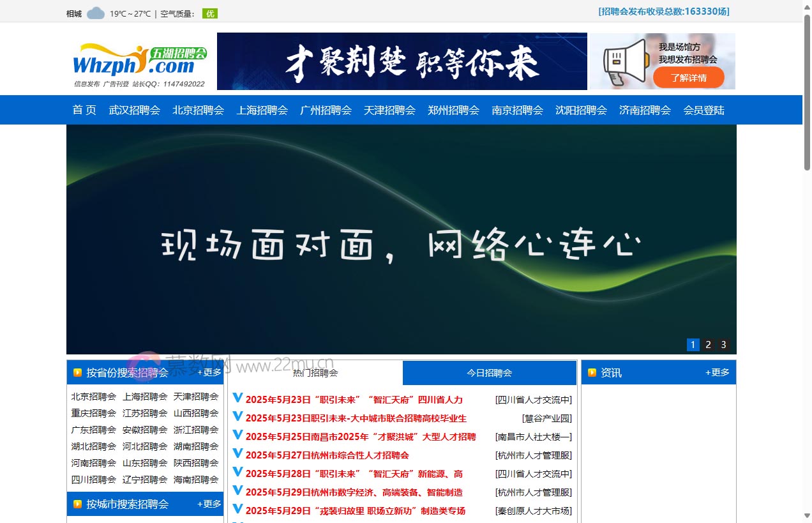Click the 才聚荆楚 banner image
Viewport: 812px width, 523px height.
pyautogui.click(x=402, y=61)
